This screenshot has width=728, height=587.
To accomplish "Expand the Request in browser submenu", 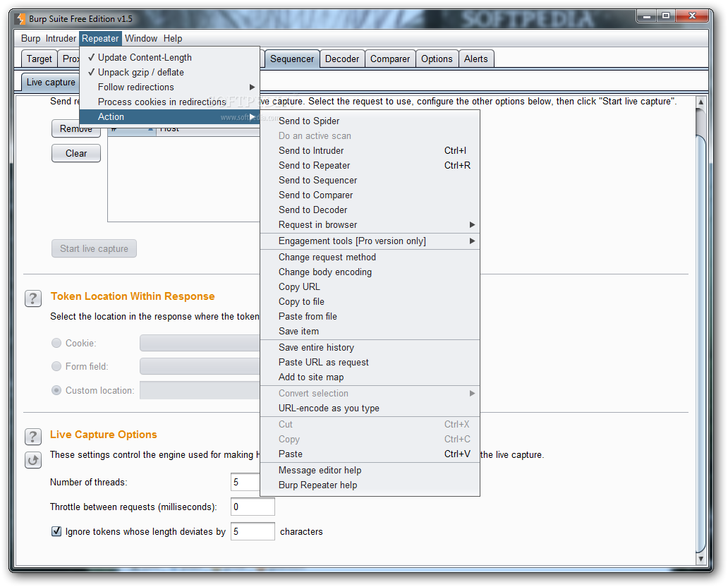I will (x=370, y=225).
